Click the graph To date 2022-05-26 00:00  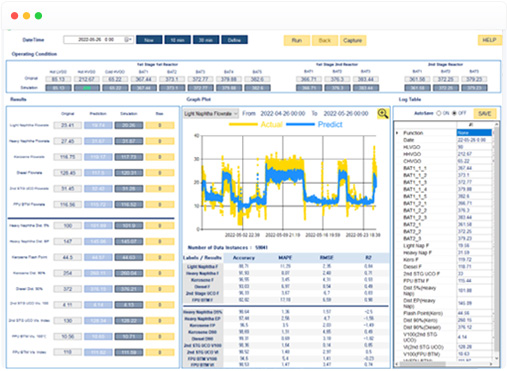pos(346,113)
